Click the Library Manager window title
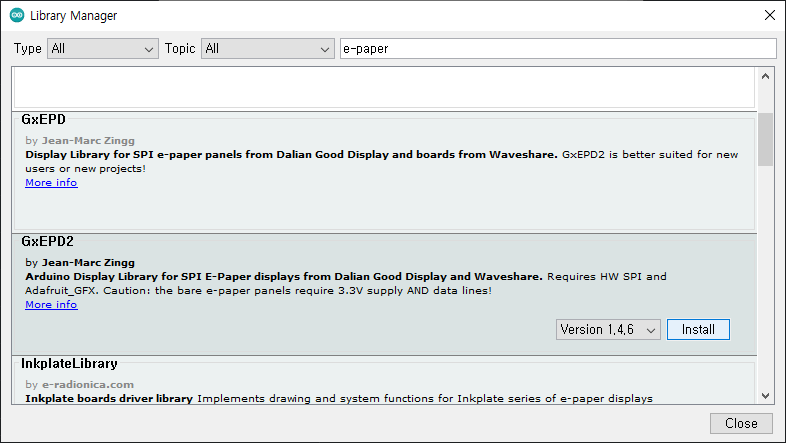 coord(74,16)
